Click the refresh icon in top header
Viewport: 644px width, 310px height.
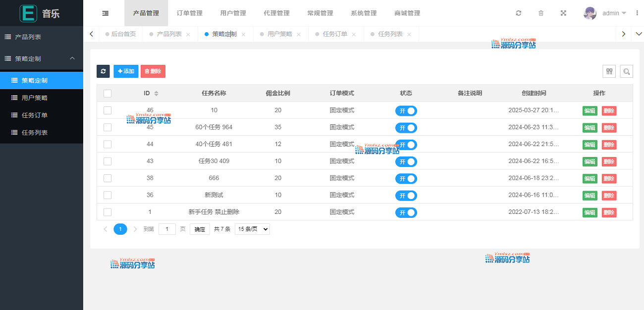pos(518,13)
